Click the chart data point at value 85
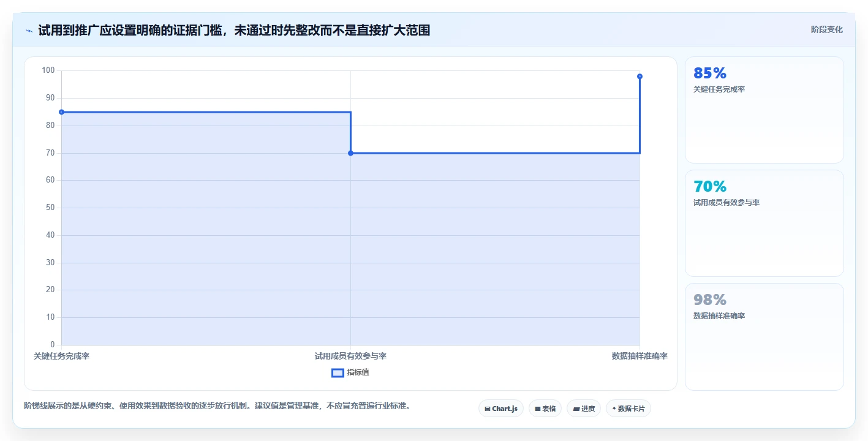868x441 pixels. pos(61,112)
